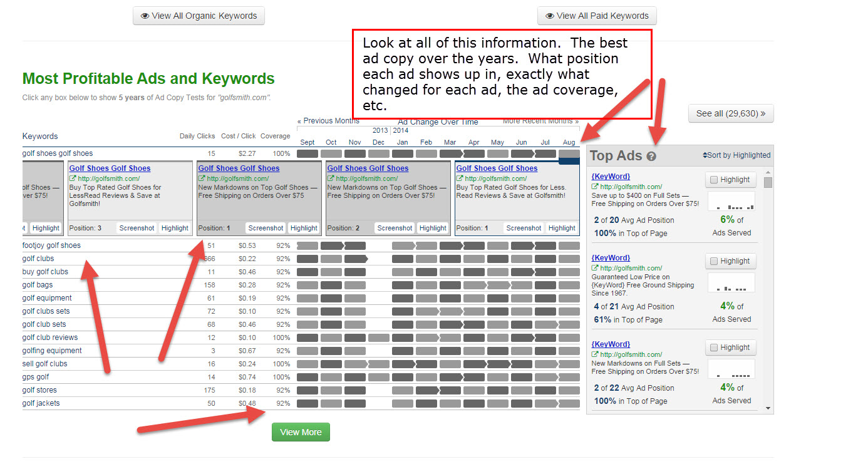Expand the golf bags keyword row
868x469 pixels.
(38, 285)
